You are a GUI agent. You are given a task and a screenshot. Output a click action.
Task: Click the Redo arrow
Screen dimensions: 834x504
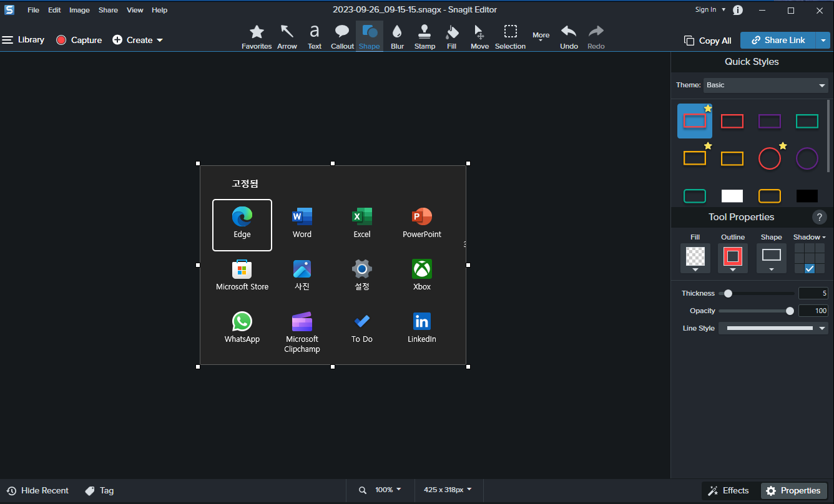pos(596,37)
